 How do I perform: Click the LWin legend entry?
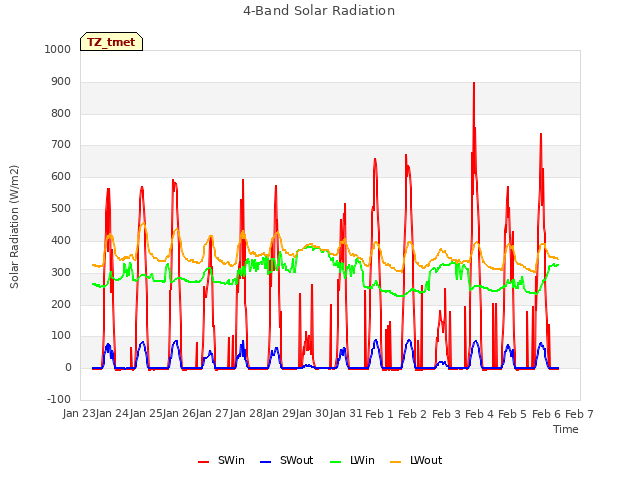(352, 460)
